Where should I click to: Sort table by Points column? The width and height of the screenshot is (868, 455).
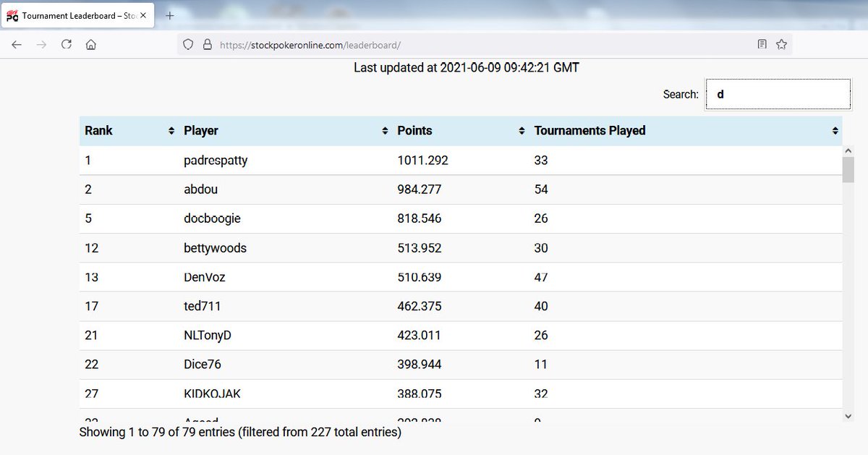point(460,131)
